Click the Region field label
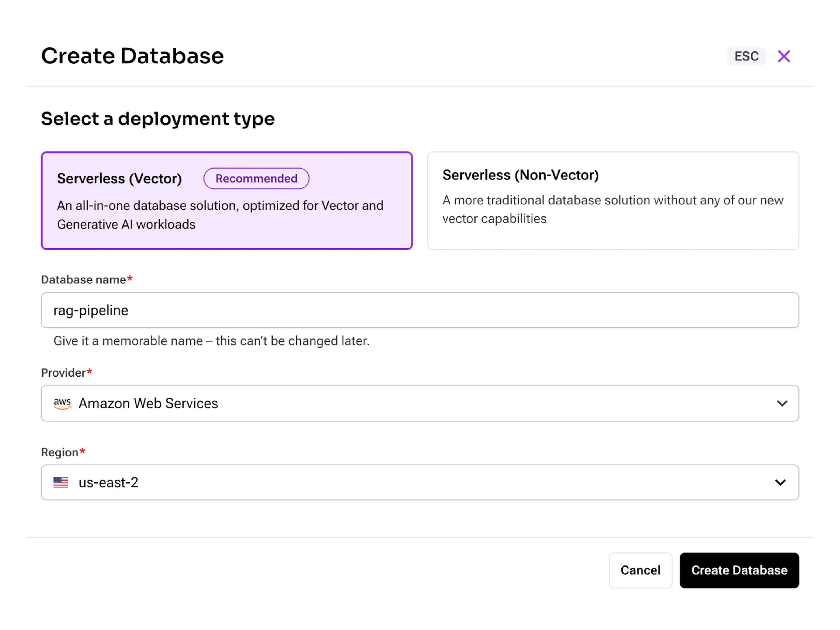Viewport: 840px width, 630px height. pyautogui.click(x=60, y=452)
